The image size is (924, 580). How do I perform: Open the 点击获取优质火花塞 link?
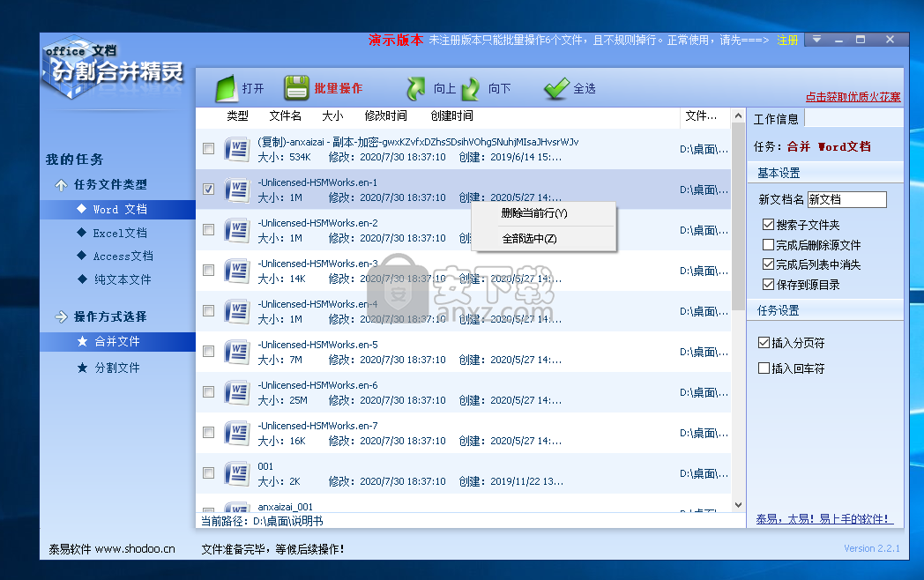(853, 97)
